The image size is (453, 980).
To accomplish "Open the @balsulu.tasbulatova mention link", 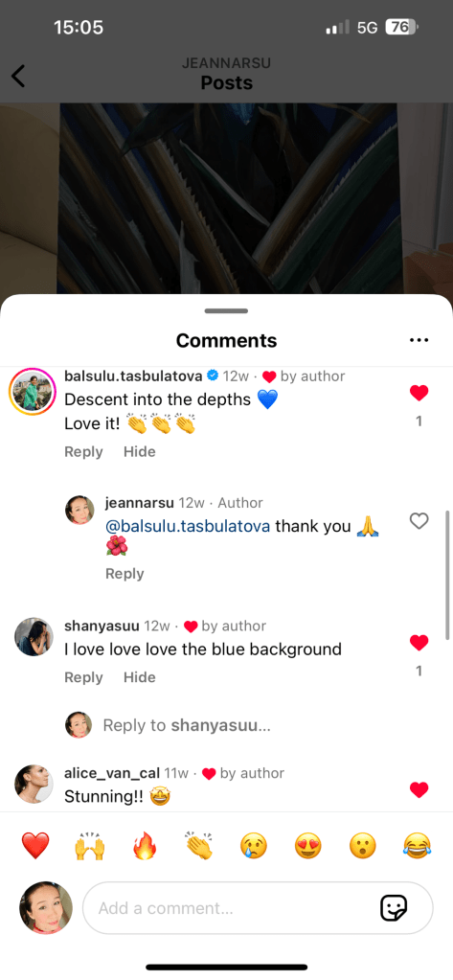I will (188, 526).
